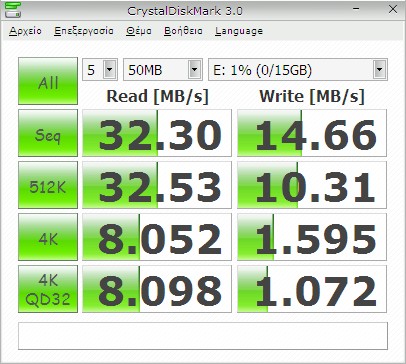This screenshot has height=364, width=406.
Task: Run all benchmarks with All button
Action: tap(48, 81)
